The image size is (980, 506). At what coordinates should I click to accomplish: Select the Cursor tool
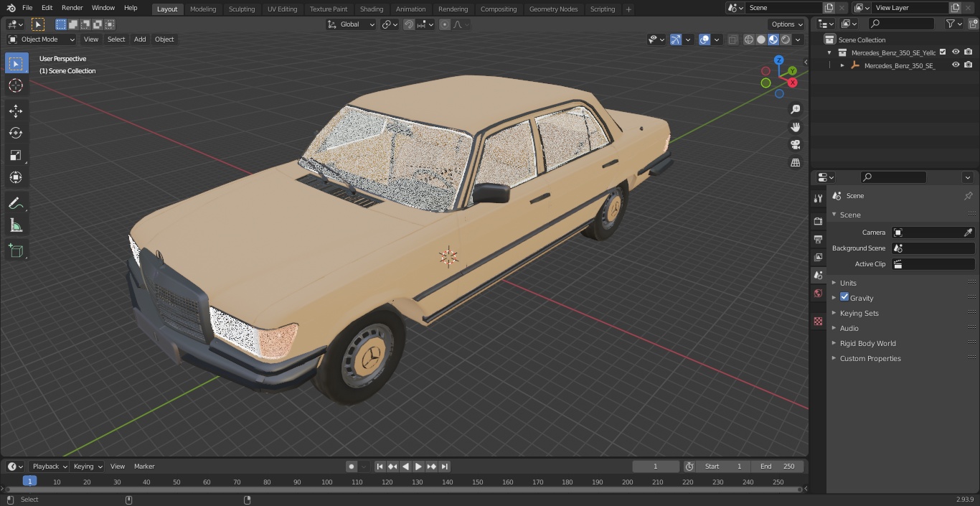pyautogui.click(x=16, y=85)
